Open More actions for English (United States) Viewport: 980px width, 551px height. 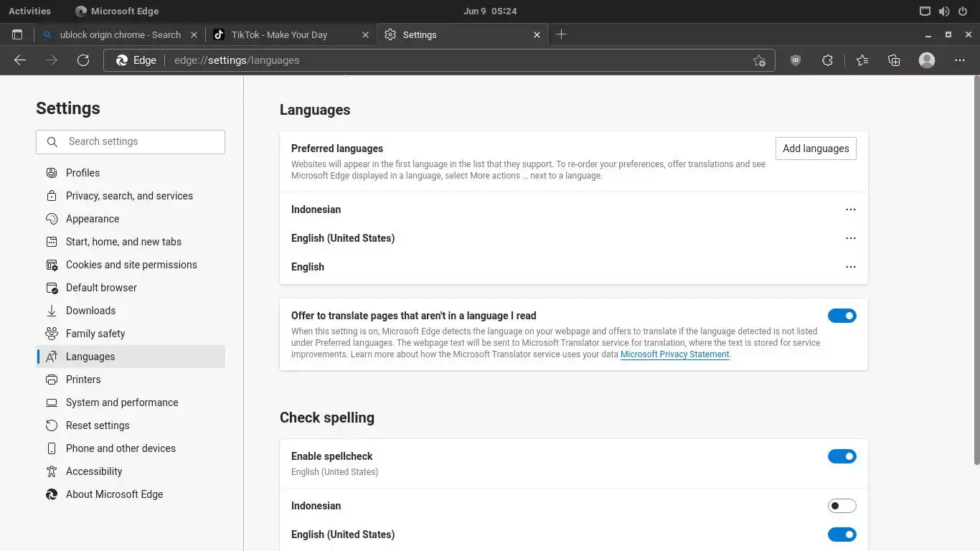(x=851, y=238)
